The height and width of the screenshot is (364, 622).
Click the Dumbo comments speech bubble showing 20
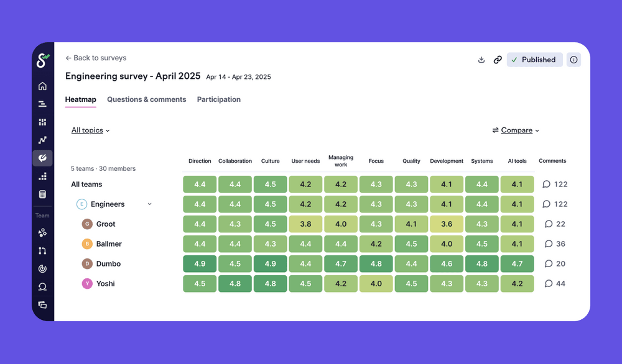coord(554,263)
